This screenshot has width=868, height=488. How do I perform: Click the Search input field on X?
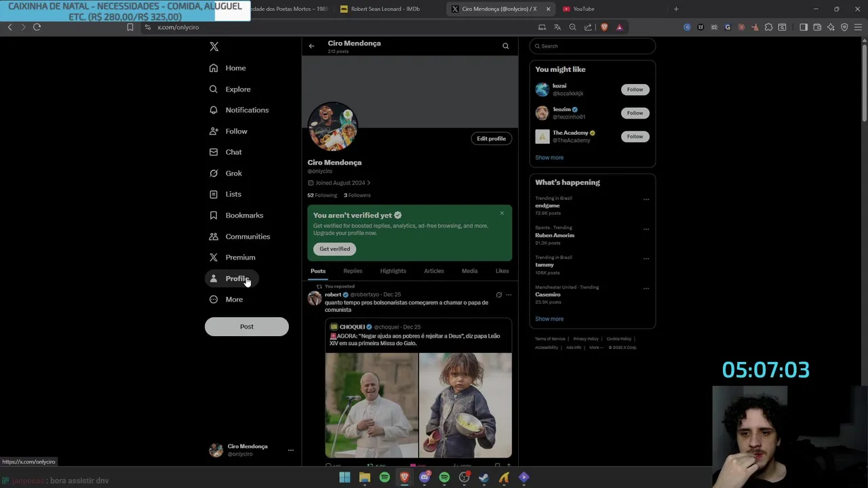click(x=593, y=46)
